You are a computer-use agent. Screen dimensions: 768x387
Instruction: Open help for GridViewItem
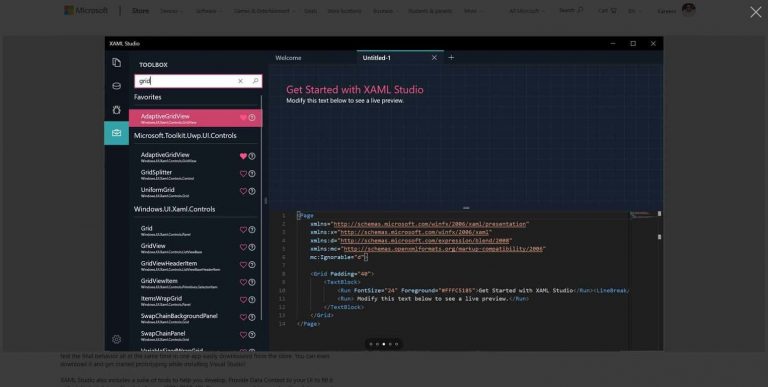click(252, 282)
